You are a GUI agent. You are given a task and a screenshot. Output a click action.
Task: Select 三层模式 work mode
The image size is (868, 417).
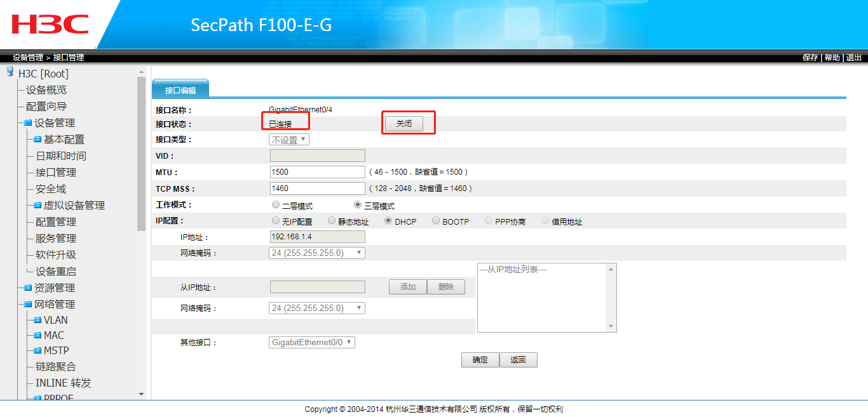[x=358, y=205]
